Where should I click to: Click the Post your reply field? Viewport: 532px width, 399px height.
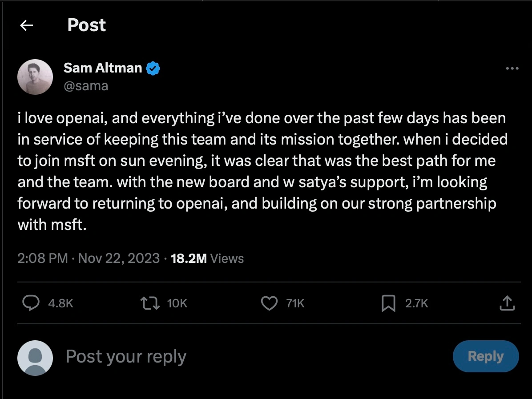point(126,356)
